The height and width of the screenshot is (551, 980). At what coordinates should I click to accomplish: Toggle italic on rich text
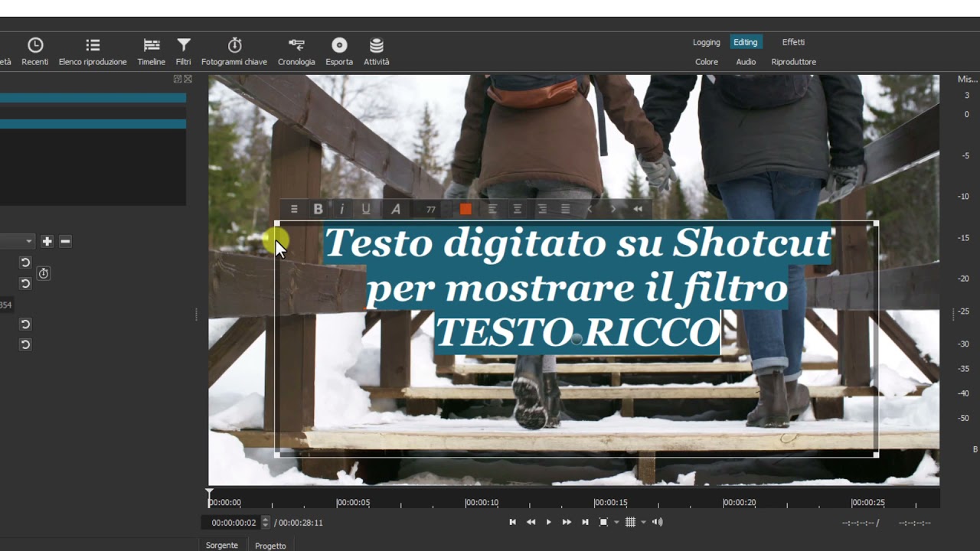point(341,209)
